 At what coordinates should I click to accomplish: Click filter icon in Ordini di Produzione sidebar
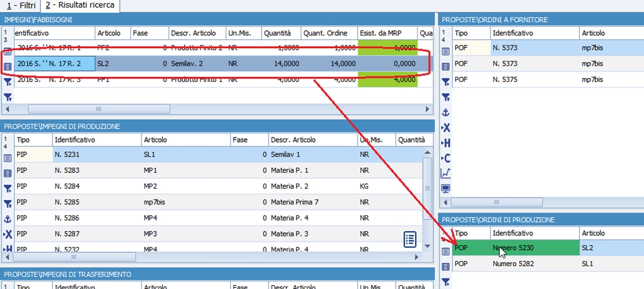click(x=446, y=282)
